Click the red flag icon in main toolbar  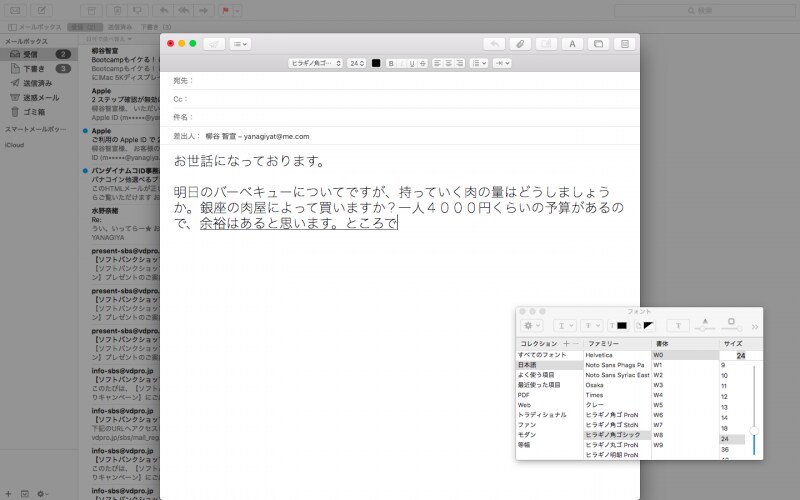pos(226,10)
